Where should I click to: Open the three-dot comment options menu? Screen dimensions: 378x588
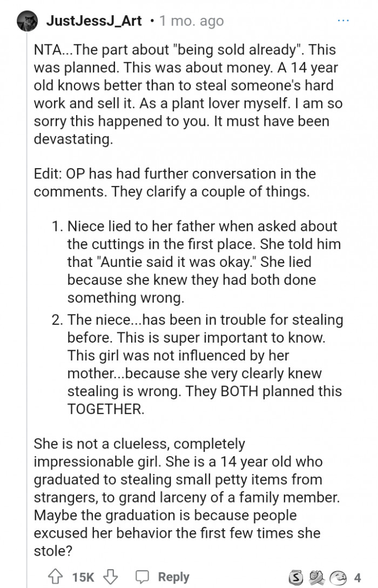(343, 21)
